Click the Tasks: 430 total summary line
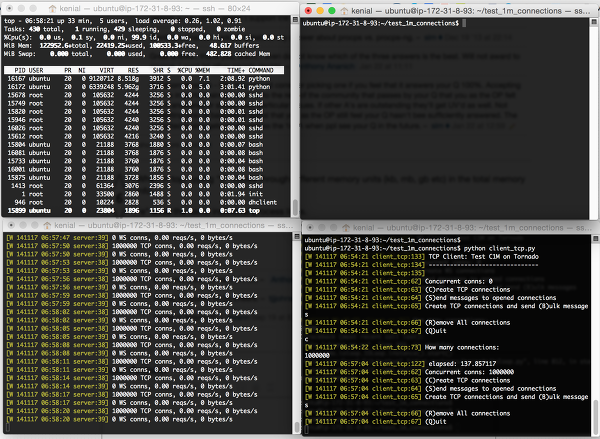The image size is (600, 439). tap(125, 29)
